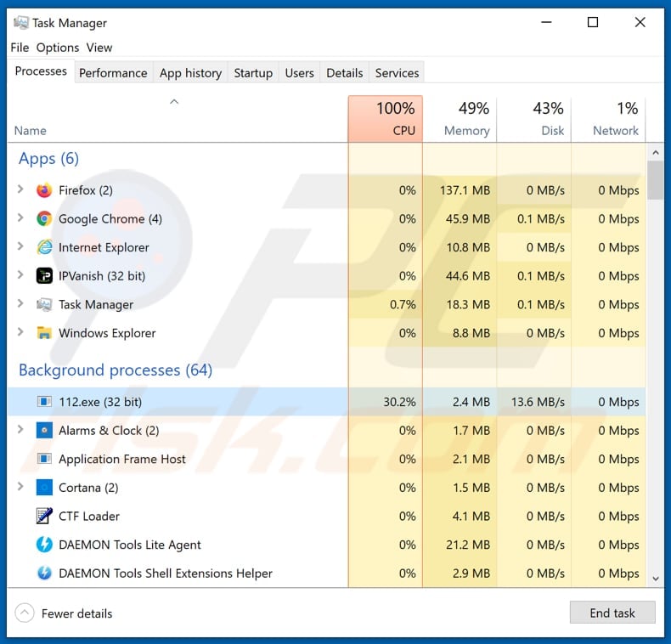671x644 pixels.
Task: Expand the Google Chrome (4) group
Action: click(20, 217)
